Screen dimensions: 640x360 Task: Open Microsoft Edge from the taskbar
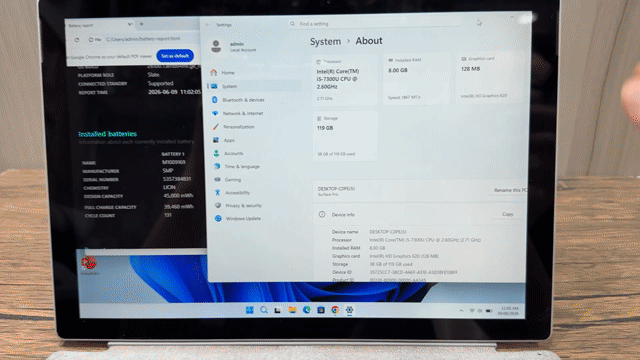click(307, 310)
